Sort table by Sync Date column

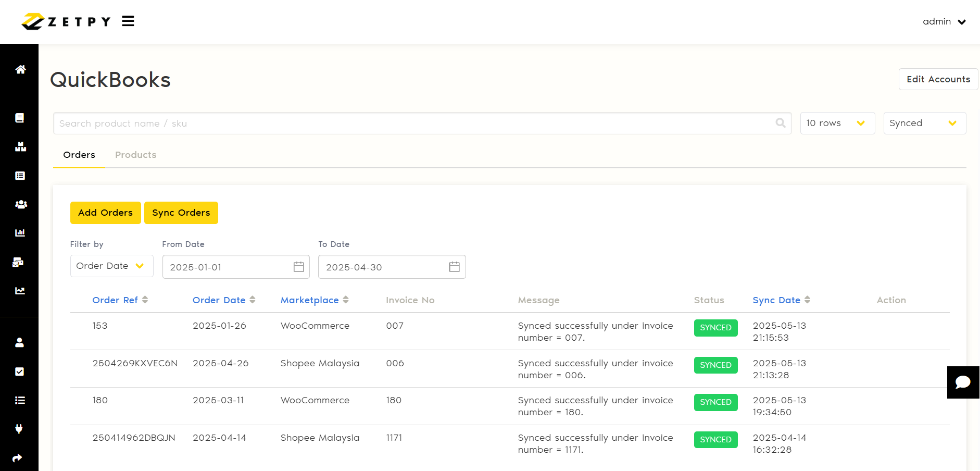[x=781, y=300]
